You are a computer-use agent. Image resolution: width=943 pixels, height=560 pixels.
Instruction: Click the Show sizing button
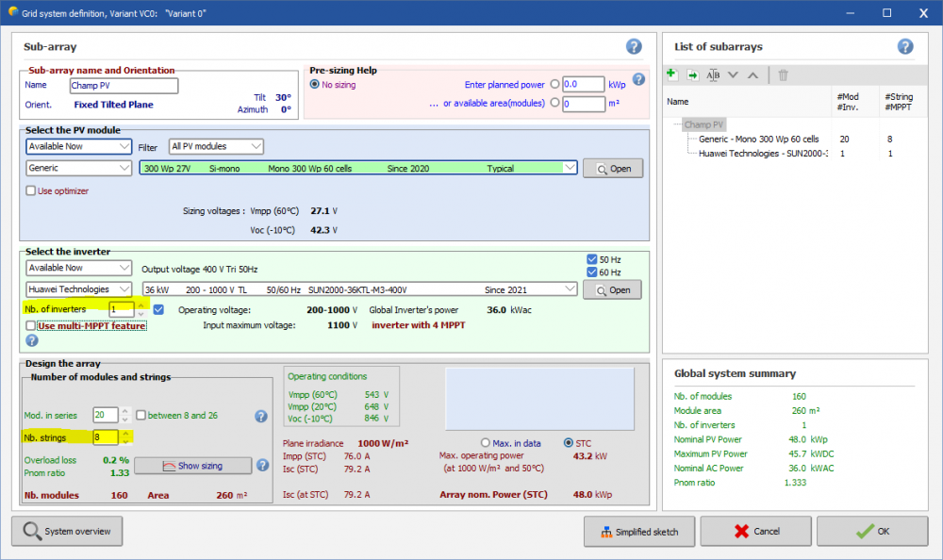click(x=192, y=465)
